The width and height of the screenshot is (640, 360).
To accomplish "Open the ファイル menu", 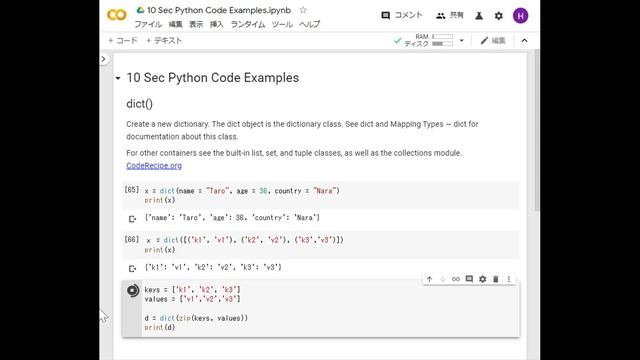I will [x=148, y=24].
